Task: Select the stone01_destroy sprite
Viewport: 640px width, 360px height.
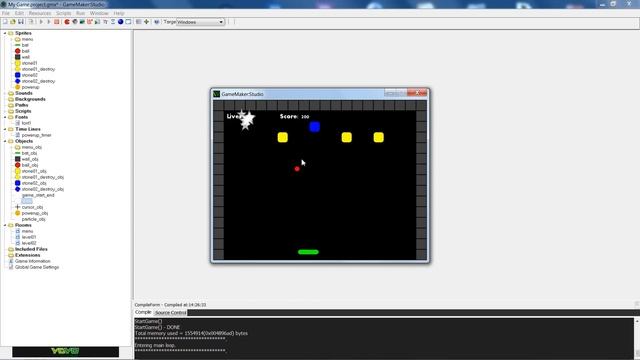Action: point(38,69)
